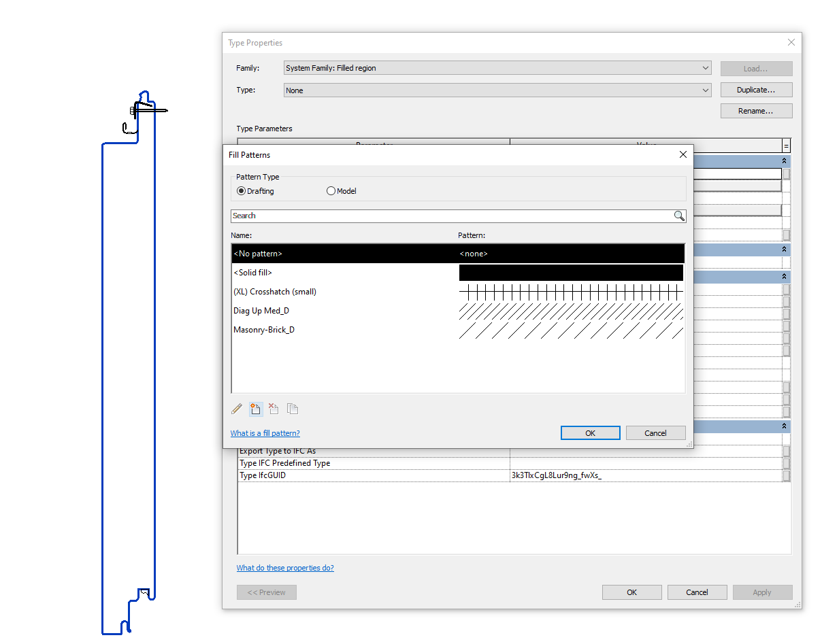The width and height of the screenshot is (822, 644).
Task: Click the Rename... button
Action: pos(756,111)
